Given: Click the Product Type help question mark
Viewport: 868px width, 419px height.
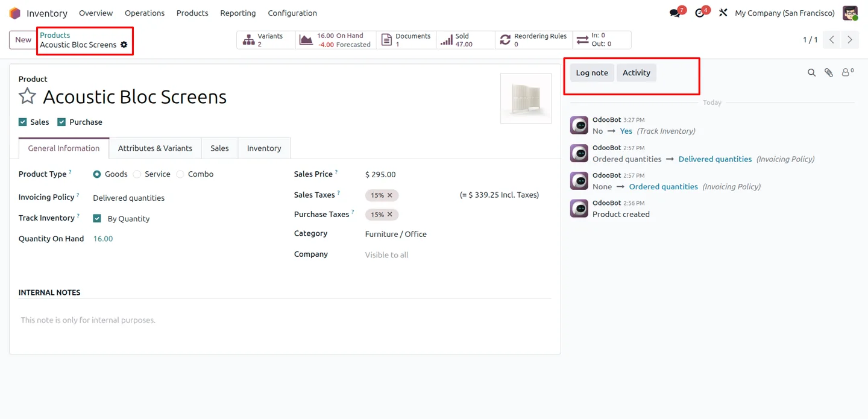Looking at the screenshot, I should (70, 172).
